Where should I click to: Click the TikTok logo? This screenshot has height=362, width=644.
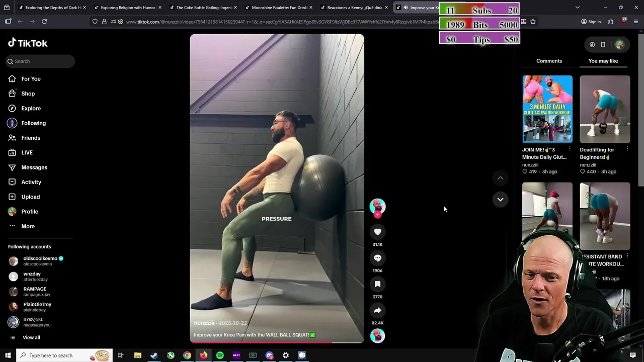click(28, 43)
